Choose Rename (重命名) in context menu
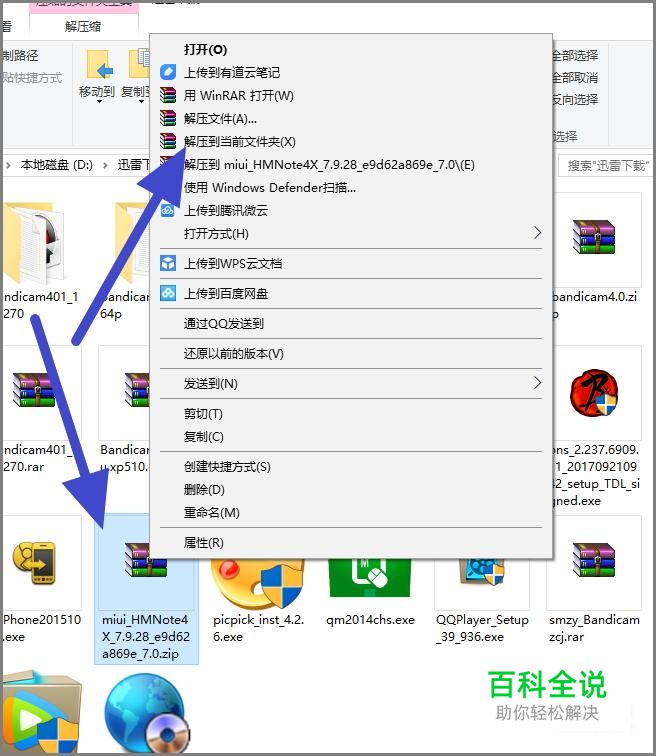This screenshot has width=656, height=756. tap(212, 513)
